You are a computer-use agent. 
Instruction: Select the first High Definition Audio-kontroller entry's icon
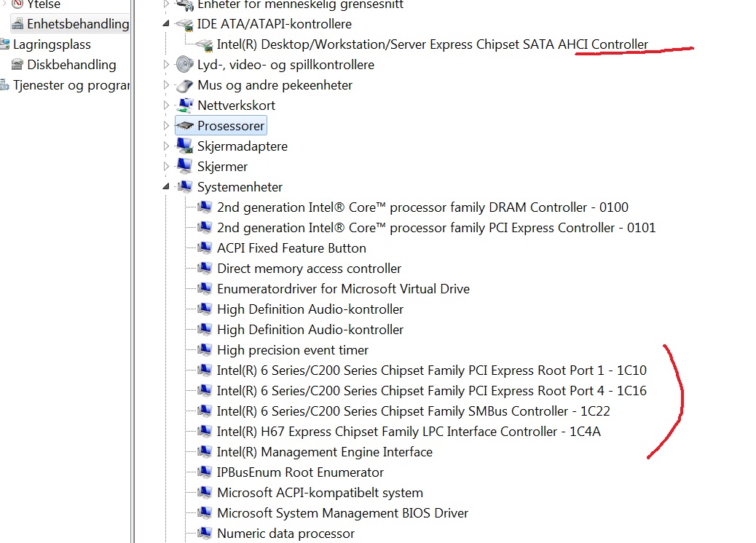click(205, 309)
